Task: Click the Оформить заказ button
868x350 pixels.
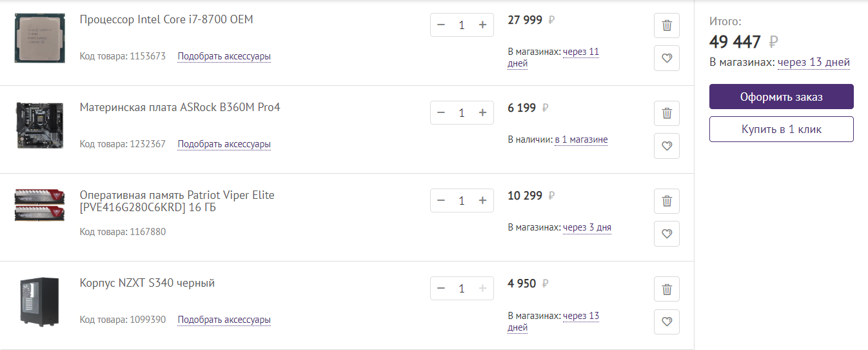Action: click(781, 97)
